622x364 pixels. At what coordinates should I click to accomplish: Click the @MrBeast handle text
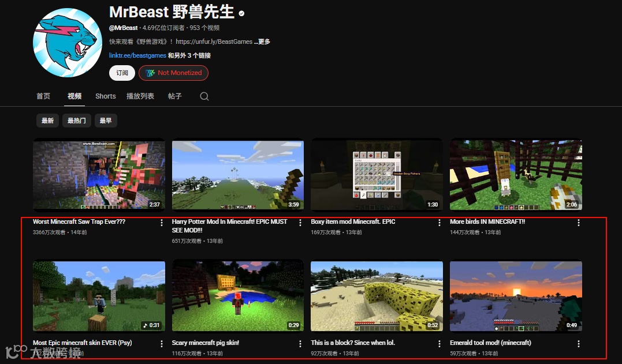click(x=124, y=28)
